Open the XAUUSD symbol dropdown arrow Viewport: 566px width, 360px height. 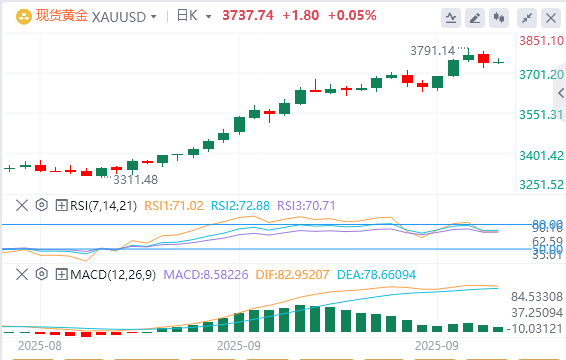coord(154,17)
